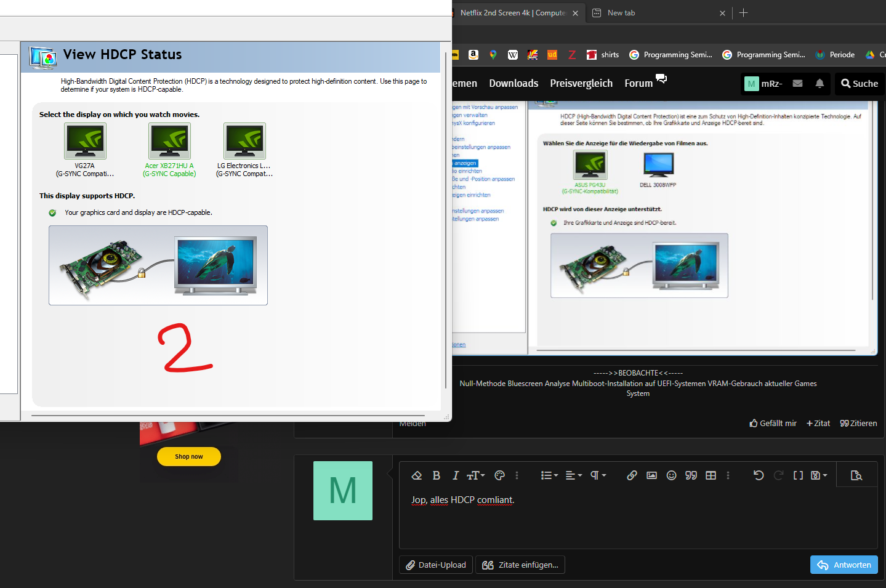Select the VG27A display in HDCP window
The image size is (886, 588).
85,150
